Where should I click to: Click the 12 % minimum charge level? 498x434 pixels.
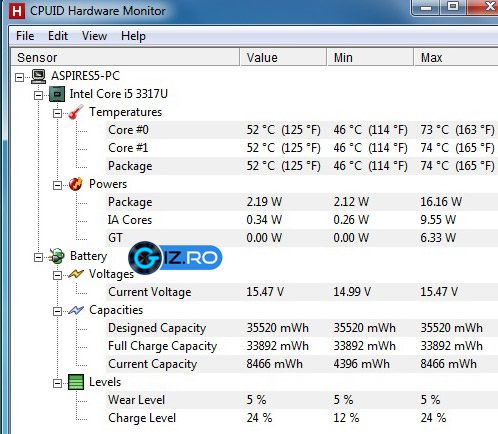click(346, 418)
